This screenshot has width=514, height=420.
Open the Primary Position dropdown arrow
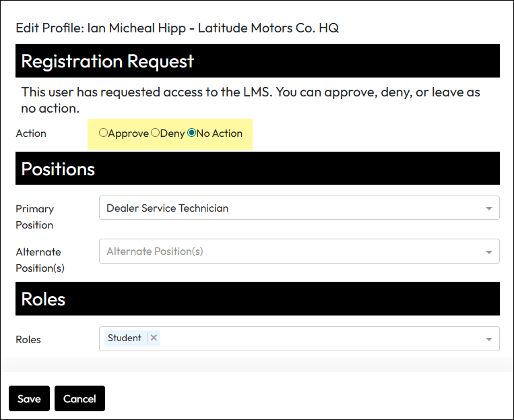pos(488,208)
